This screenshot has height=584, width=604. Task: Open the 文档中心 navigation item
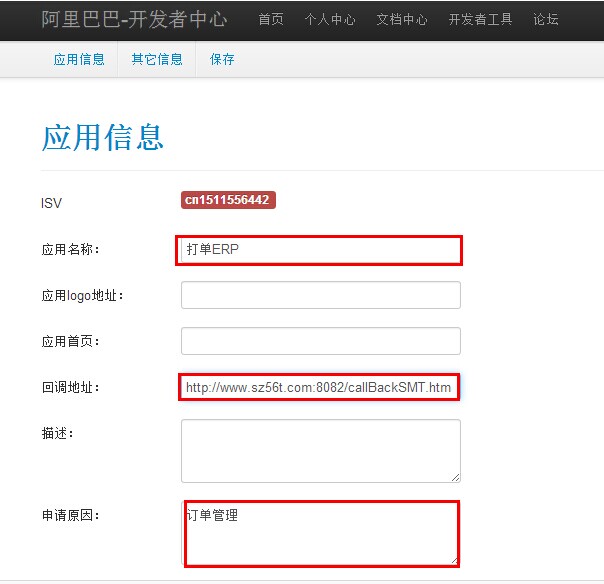402,20
